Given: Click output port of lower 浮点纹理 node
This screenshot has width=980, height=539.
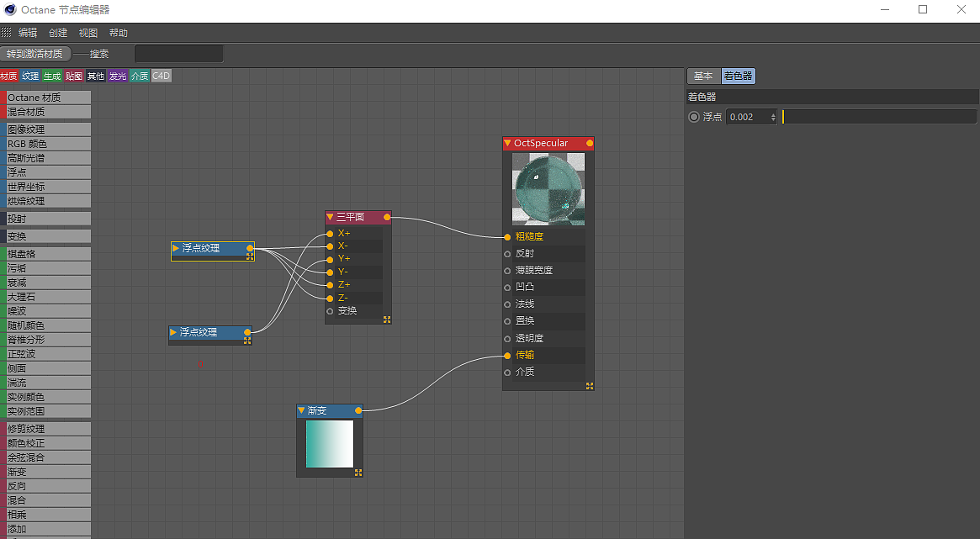Looking at the screenshot, I should 247,332.
